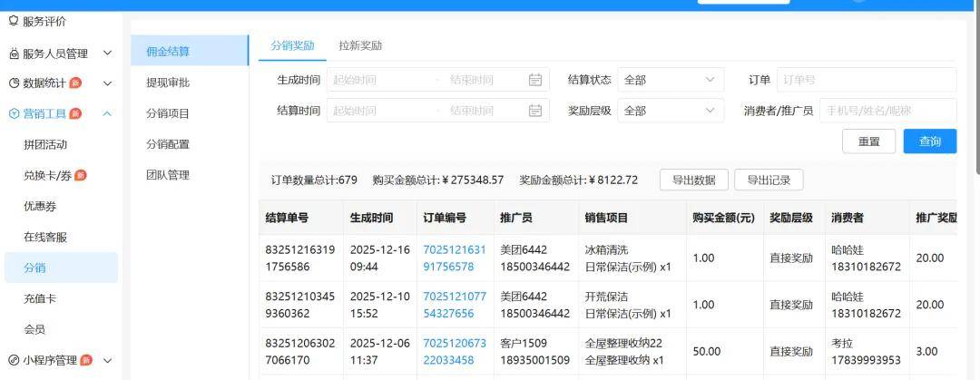Viewport: 980px width, 380px height.
Task: Click the calendar icon in 生成时间 field
Action: tap(535, 80)
